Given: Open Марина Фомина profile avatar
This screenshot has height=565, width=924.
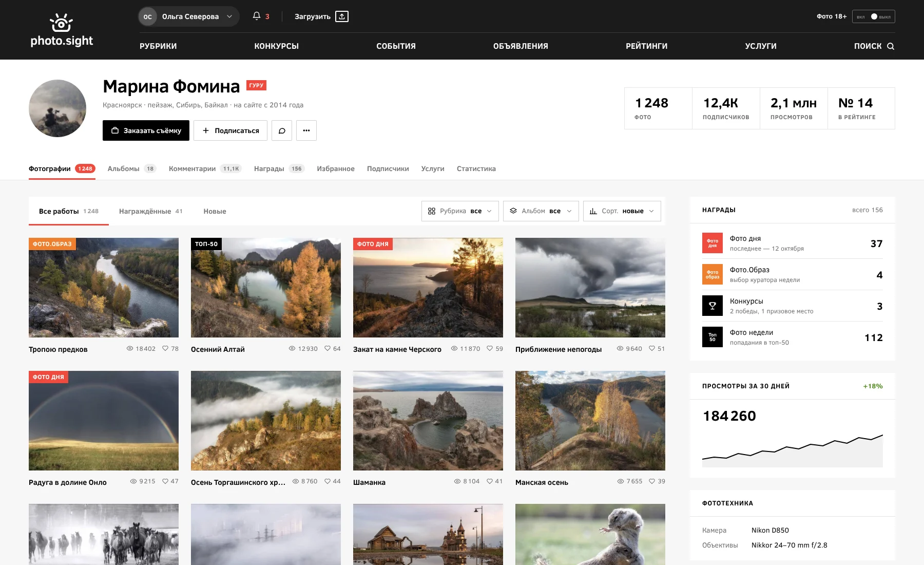Looking at the screenshot, I should click(x=57, y=108).
